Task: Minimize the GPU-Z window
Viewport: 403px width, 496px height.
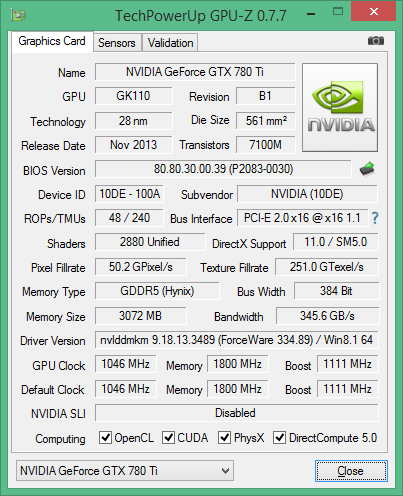Action: [x=311, y=14]
